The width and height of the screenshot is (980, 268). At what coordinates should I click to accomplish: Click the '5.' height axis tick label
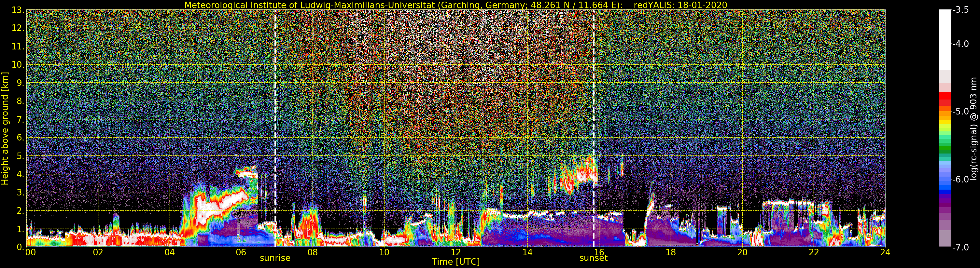click(x=20, y=156)
